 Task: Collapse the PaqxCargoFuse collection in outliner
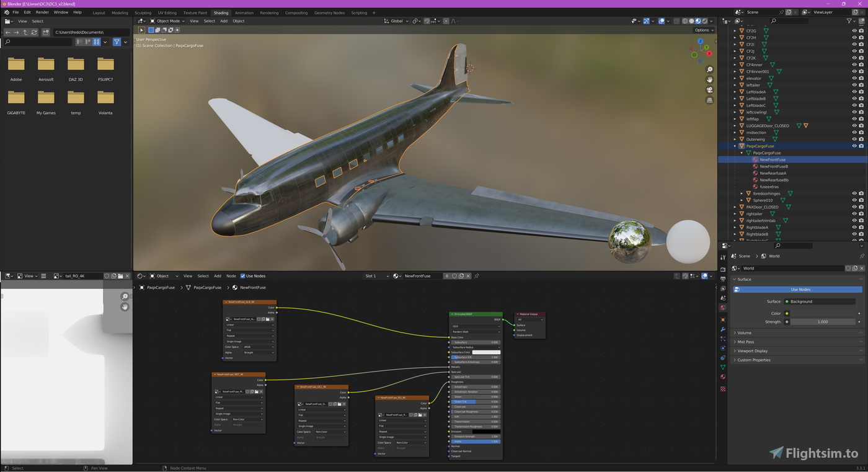tap(735, 146)
